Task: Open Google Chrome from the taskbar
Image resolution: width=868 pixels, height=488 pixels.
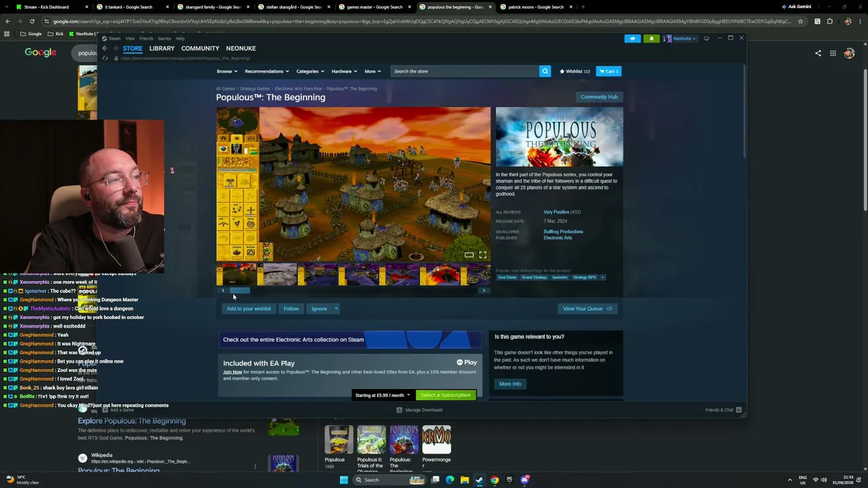Action: (494, 480)
